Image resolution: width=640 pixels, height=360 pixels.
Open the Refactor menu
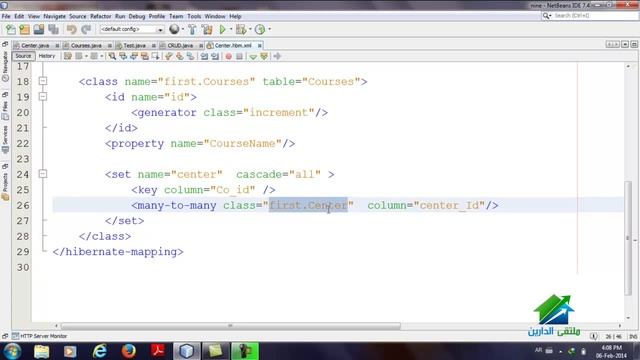(x=100, y=16)
